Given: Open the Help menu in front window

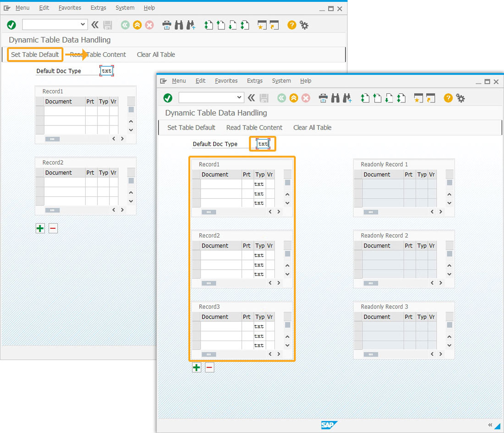Looking at the screenshot, I should click(x=306, y=81).
